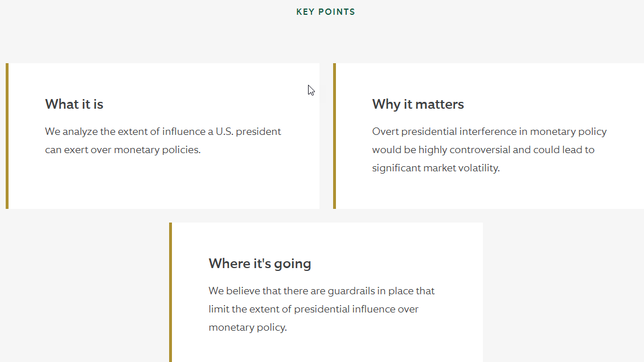Click the words "limit the extent of"
The height and width of the screenshot is (362, 644).
pos(250,309)
